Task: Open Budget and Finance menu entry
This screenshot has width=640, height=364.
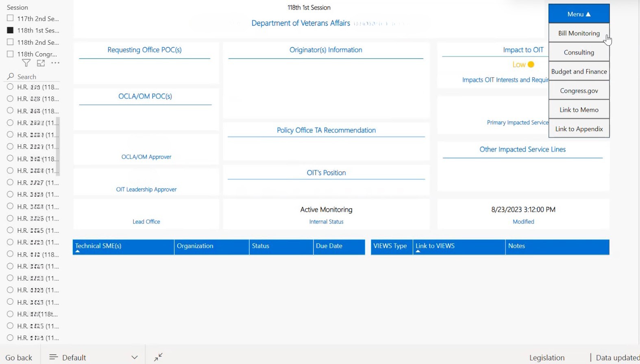Action: [579, 71]
